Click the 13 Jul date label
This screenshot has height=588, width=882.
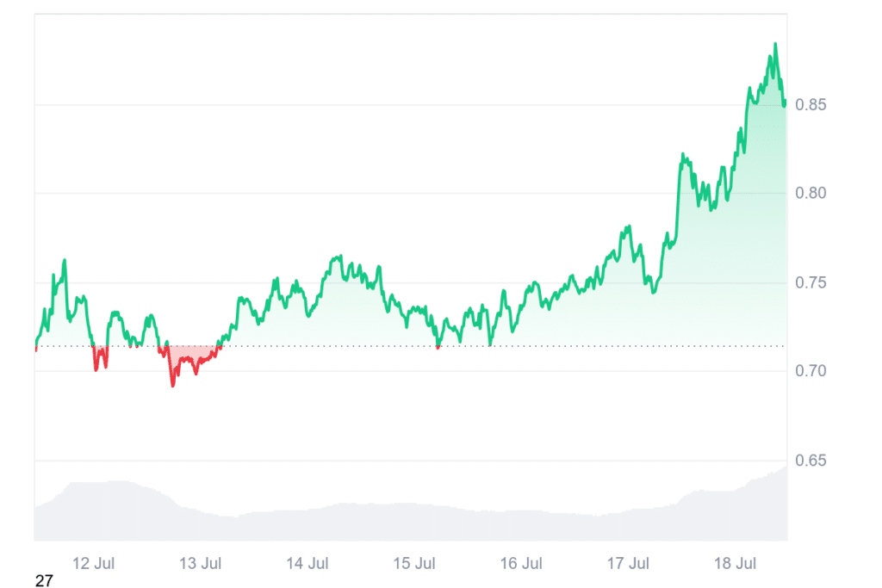pos(200,564)
